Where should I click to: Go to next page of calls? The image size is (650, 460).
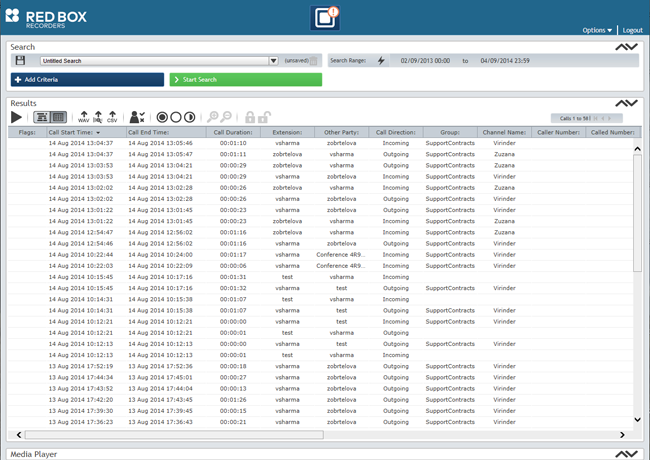pyautogui.click(x=609, y=119)
